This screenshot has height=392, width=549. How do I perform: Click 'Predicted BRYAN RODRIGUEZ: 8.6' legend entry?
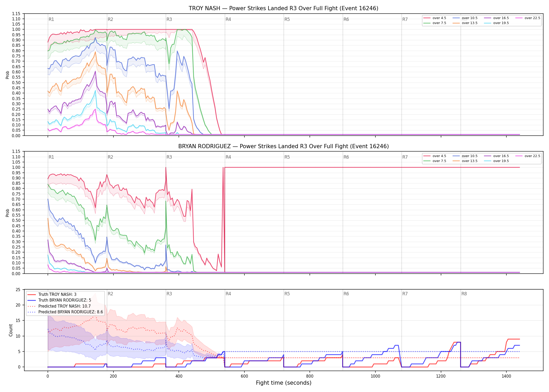click(x=65, y=312)
